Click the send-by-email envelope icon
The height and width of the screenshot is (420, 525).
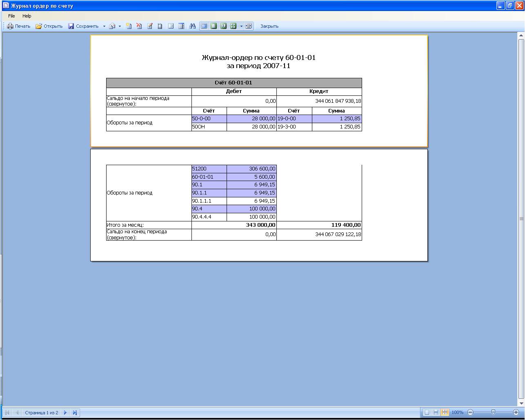[x=112, y=26]
